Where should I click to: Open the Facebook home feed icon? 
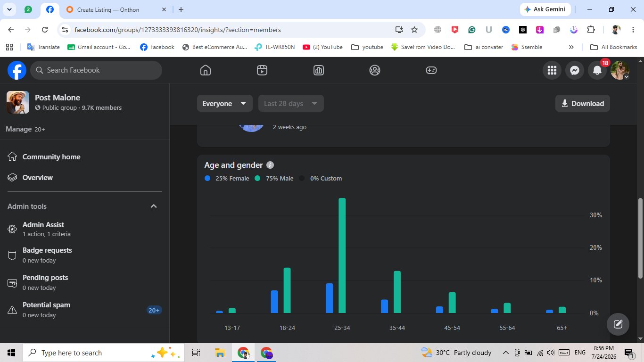(x=205, y=70)
